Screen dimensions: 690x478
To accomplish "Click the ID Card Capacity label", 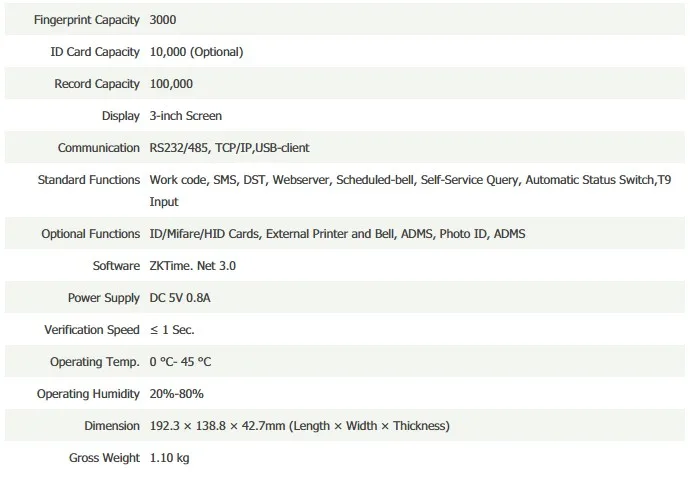I will 95,52.
